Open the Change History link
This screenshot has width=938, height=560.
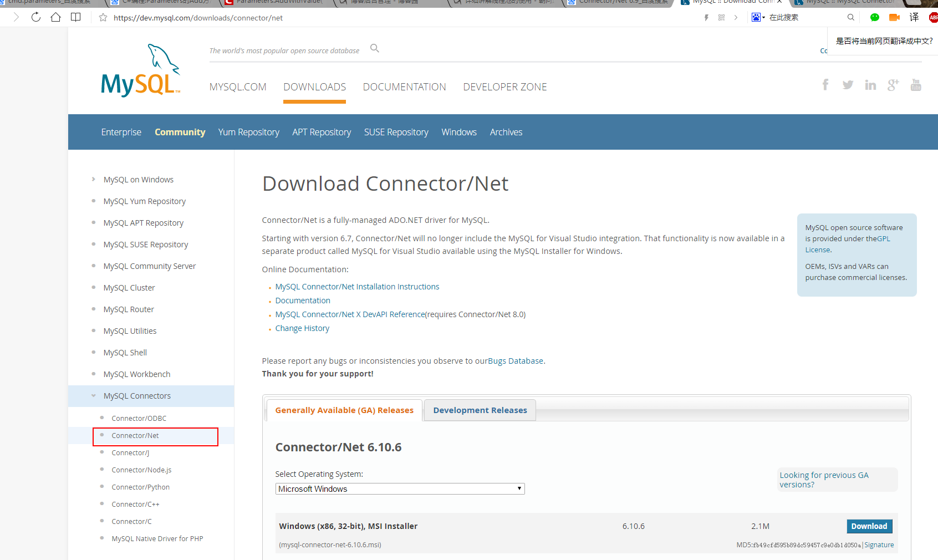pyautogui.click(x=302, y=328)
